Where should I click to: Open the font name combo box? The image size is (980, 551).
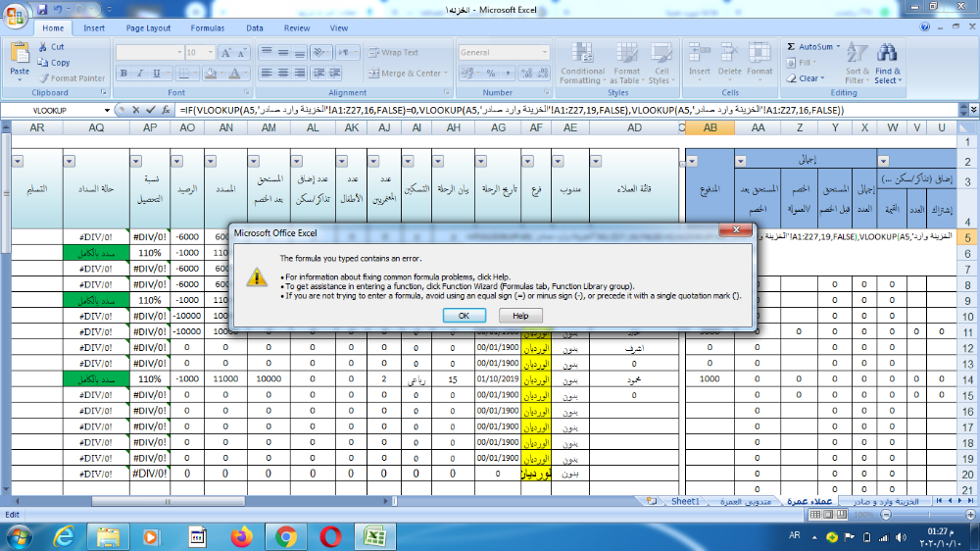(x=149, y=53)
